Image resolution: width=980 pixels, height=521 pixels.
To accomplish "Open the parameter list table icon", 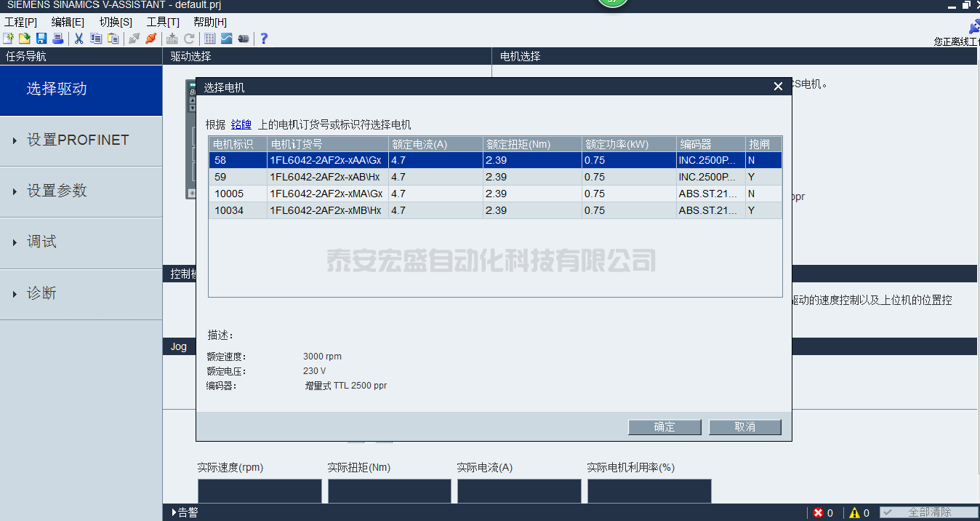I will pyautogui.click(x=209, y=39).
